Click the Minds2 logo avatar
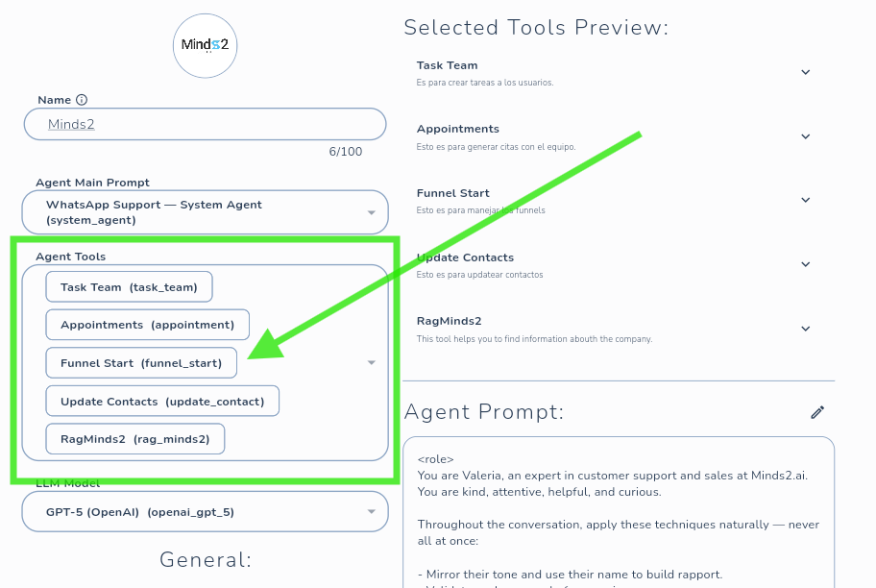 205,44
